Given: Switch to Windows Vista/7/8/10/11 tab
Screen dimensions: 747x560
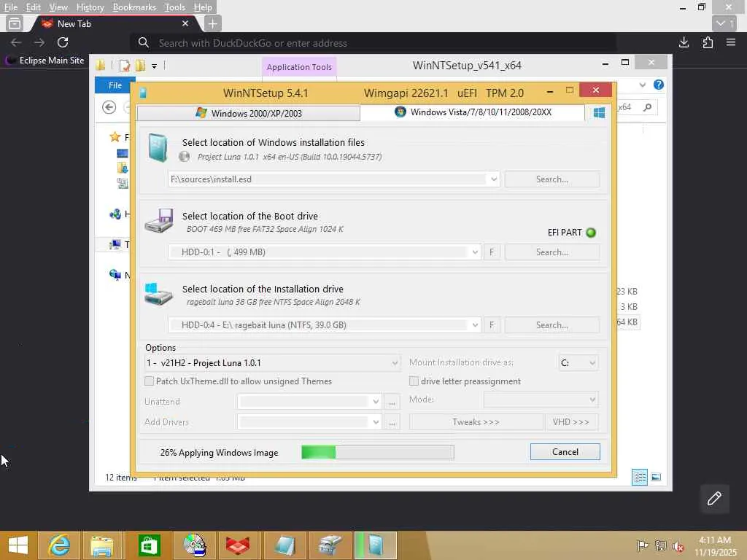Looking at the screenshot, I should click(473, 112).
